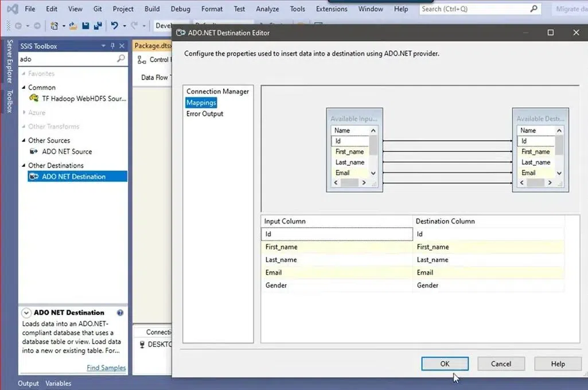Click the ADO NET Destination toolbox icon
The width and height of the screenshot is (588, 390).
pos(34,177)
